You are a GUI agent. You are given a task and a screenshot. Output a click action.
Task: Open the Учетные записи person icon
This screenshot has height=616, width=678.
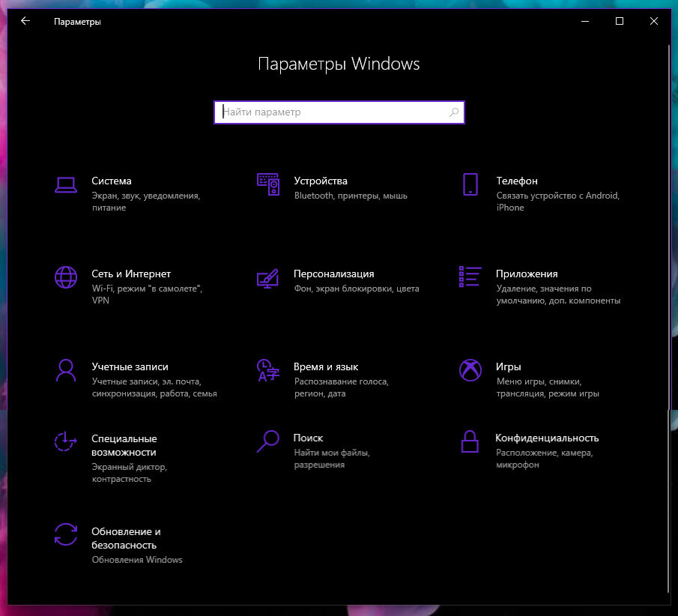66,370
